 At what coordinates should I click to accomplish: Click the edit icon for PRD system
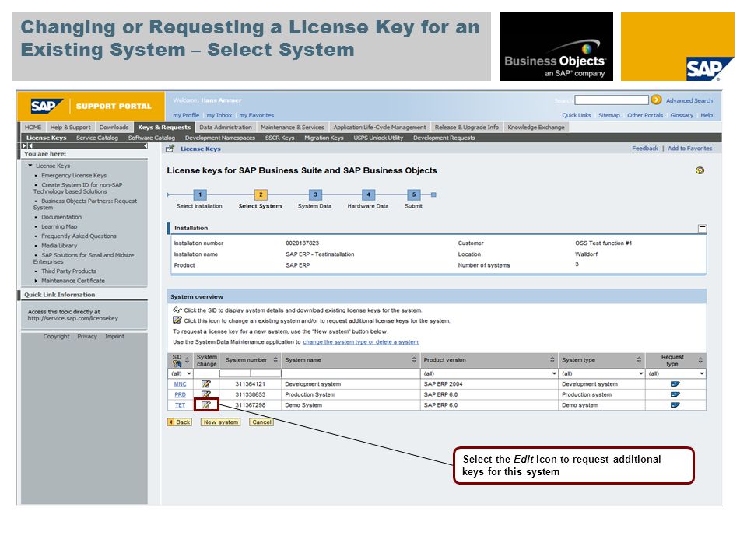tap(205, 394)
